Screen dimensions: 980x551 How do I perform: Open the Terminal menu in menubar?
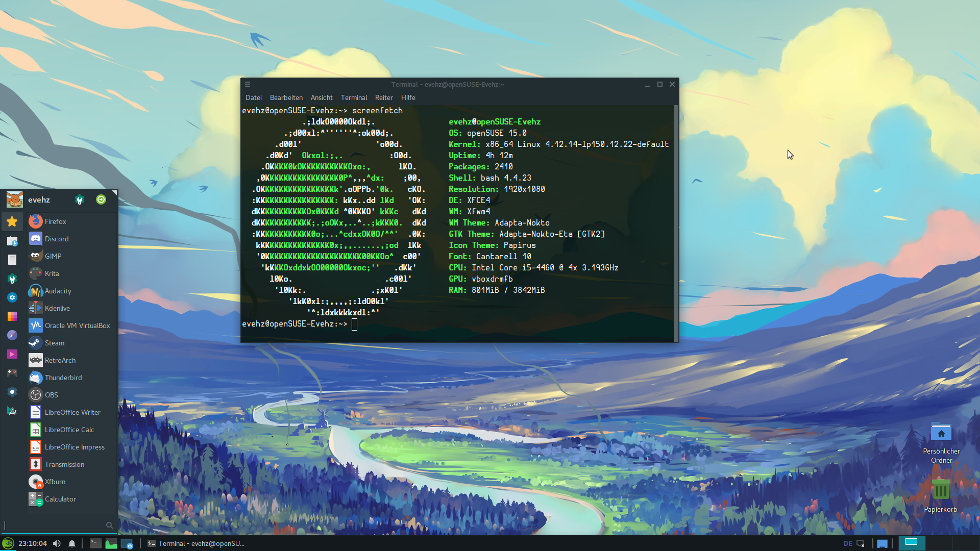pyautogui.click(x=354, y=97)
